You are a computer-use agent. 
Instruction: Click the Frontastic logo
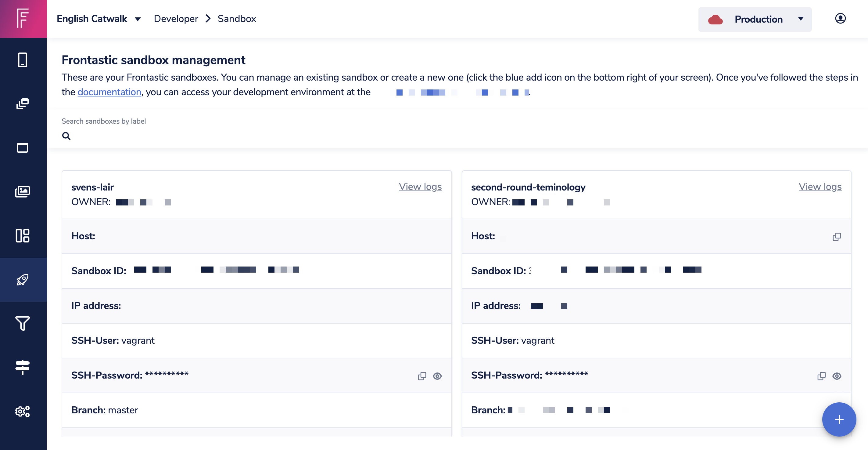pos(23,19)
